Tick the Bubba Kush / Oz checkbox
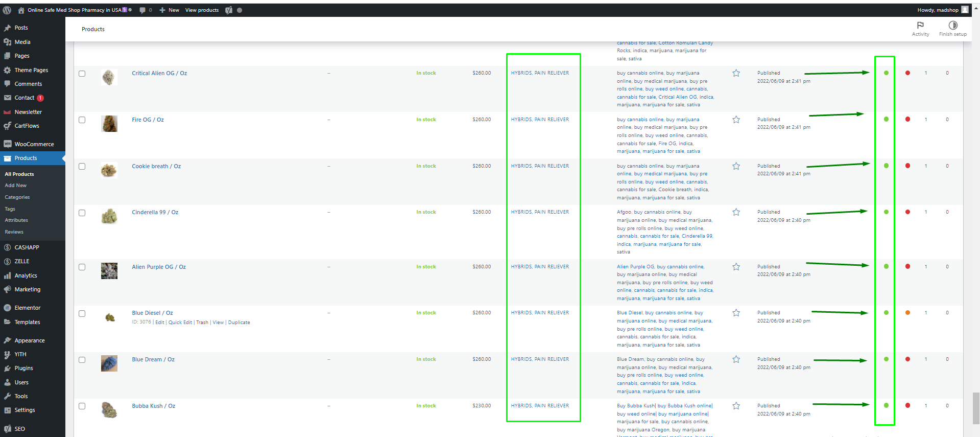The image size is (980, 437). click(x=82, y=406)
